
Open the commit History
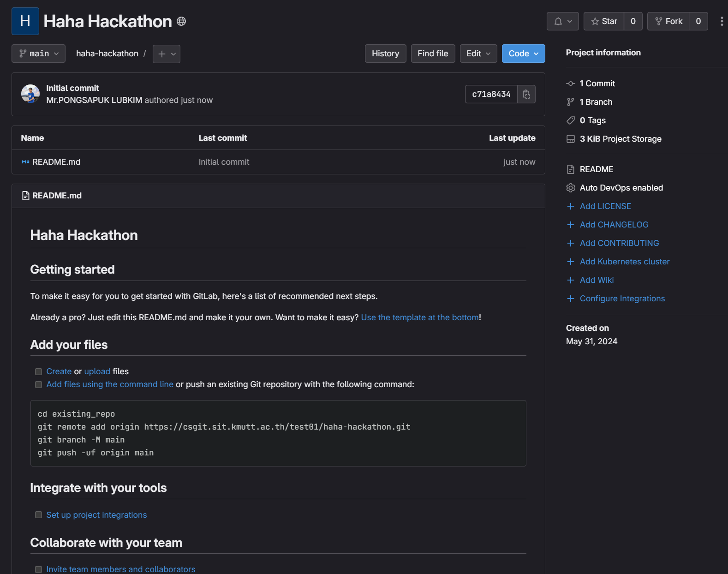click(385, 54)
